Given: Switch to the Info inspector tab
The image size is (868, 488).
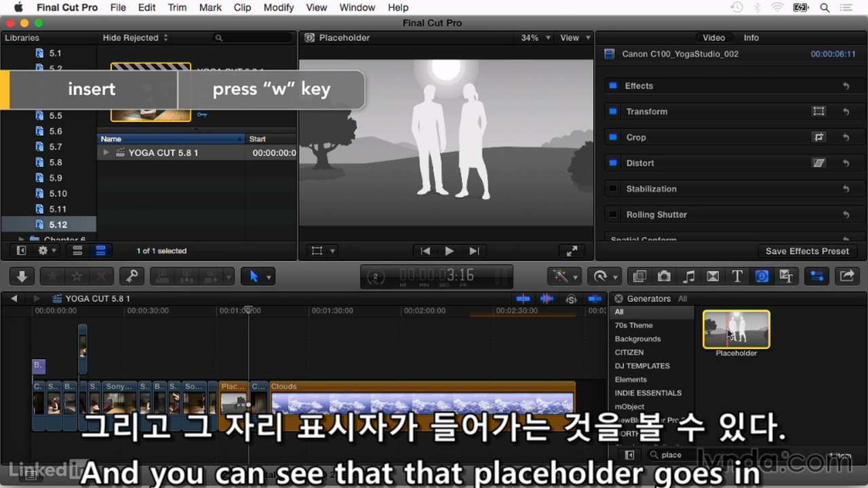Looking at the screenshot, I should [751, 38].
